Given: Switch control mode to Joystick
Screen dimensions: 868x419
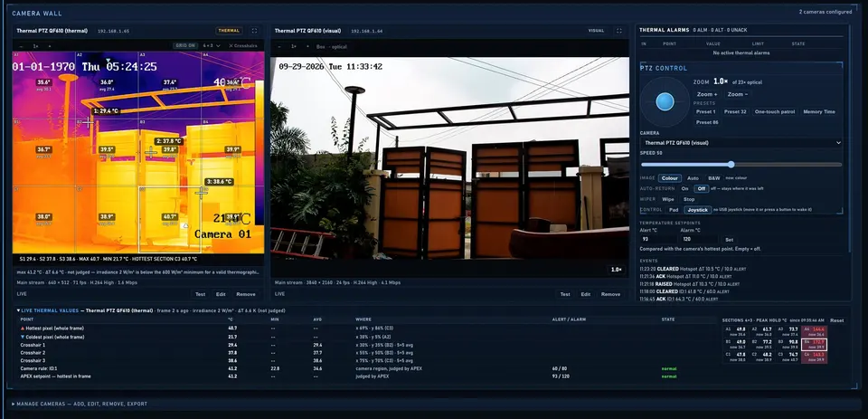Looking at the screenshot, I should tap(697, 210).
